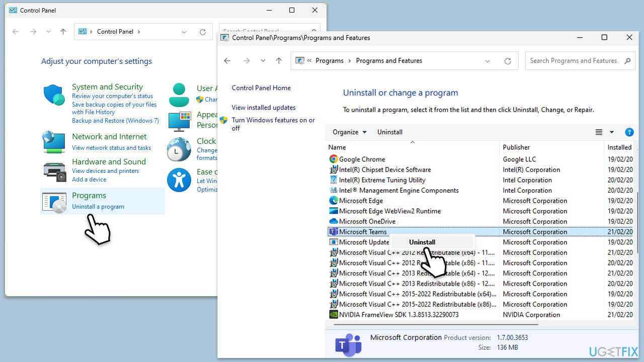Refresh the Programs and Features window

coord(508,61)
